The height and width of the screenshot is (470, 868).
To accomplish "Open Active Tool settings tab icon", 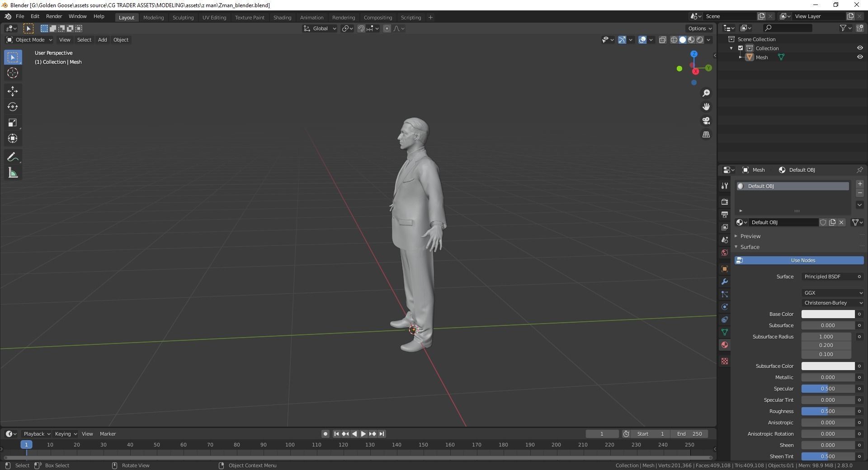I will coord(725,186).
